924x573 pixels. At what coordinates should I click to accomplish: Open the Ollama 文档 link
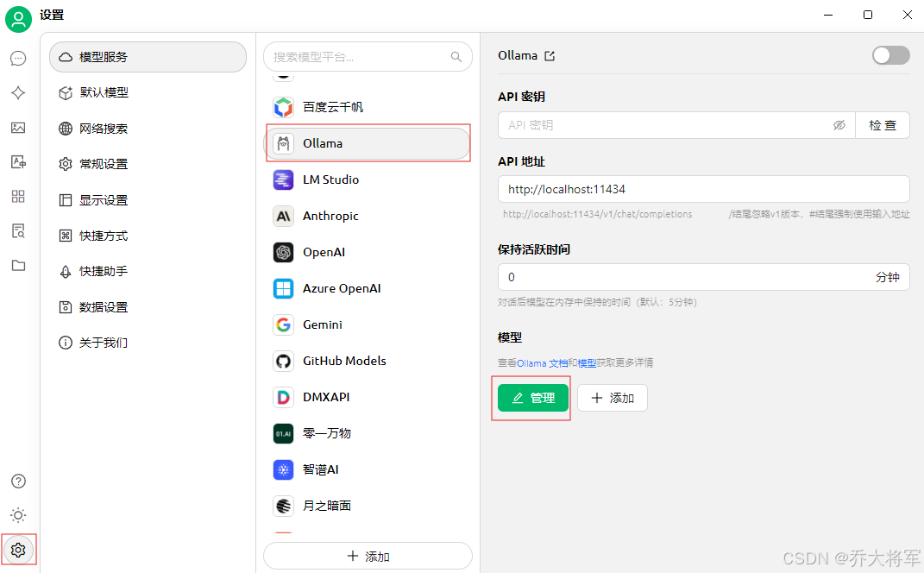(542, 363)
